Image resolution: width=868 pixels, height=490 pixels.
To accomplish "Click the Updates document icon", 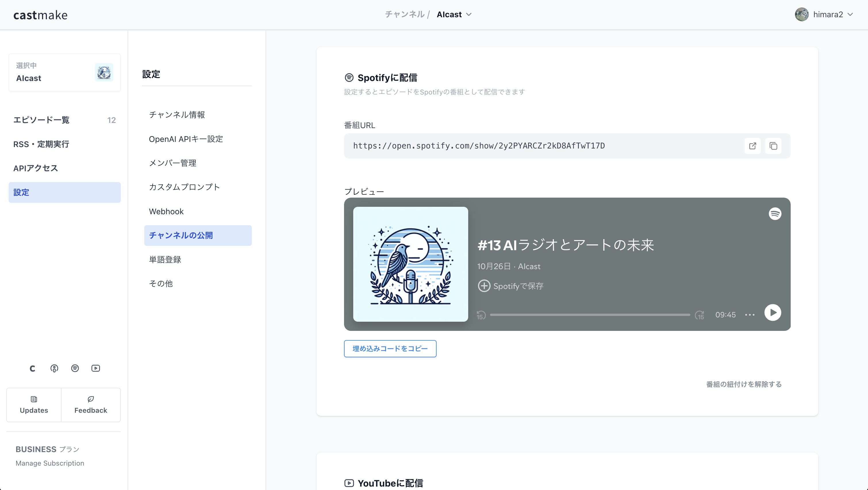I will [34, 399].
